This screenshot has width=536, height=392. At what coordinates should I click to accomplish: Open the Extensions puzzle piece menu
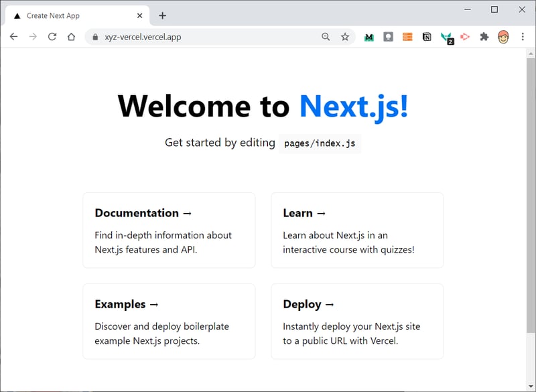pyautogui.click(x=484, y=37)
